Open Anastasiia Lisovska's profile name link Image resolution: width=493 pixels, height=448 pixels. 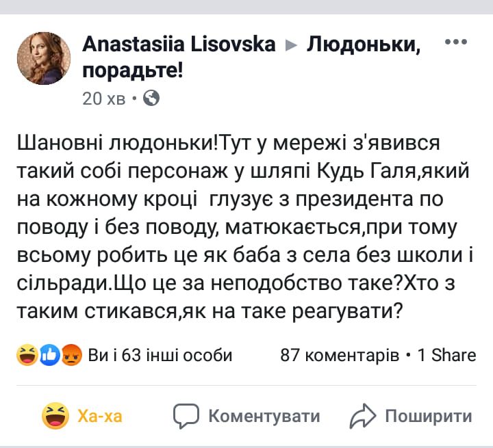pyautogui.click(x=179, y=44)
